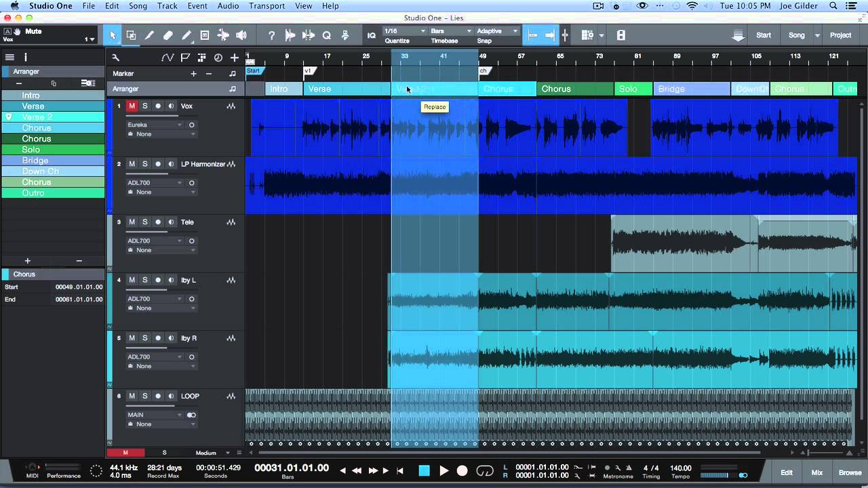Open the Bars Timebase dropdown
Image resolution: width=868 pixels, height=488 pixels.
coord(450,31)
